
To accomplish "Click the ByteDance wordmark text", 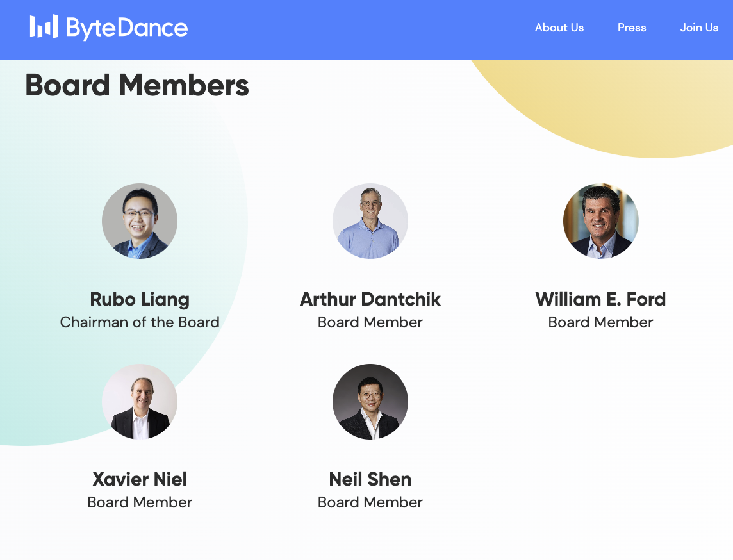I will pos(127,28).
